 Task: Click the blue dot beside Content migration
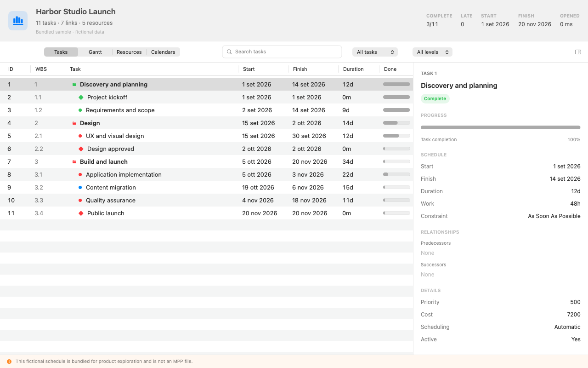[x=80, y=188]
